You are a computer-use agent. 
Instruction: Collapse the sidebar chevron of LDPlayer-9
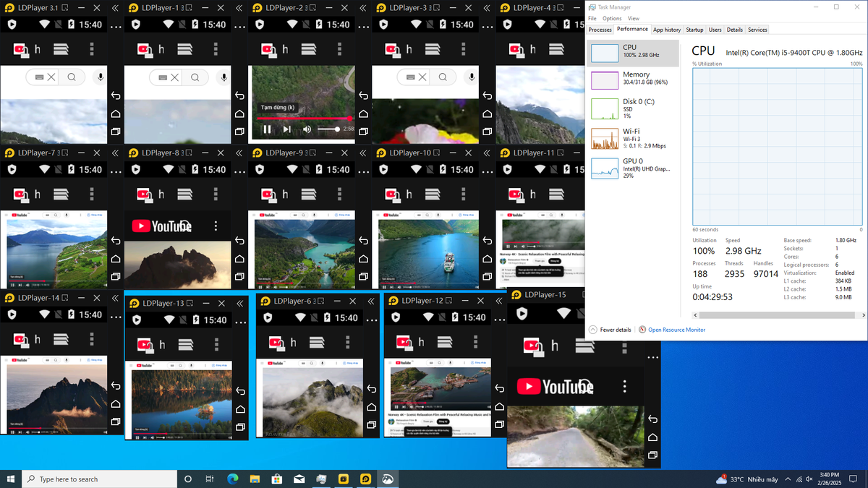pos(363,153)
